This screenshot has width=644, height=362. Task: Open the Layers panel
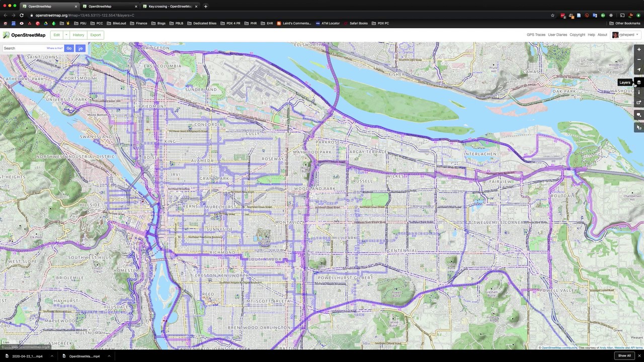(638, 82)
